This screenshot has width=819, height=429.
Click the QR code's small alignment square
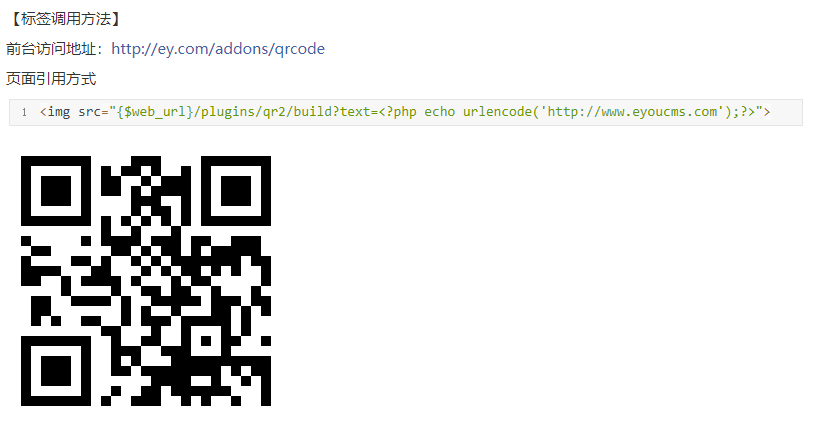(x=206, y=341)
